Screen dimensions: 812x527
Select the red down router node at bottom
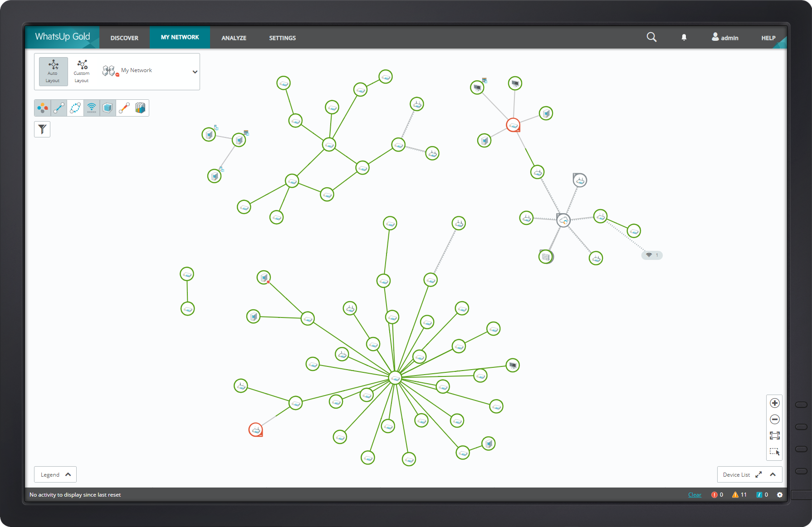click(256, 429)
